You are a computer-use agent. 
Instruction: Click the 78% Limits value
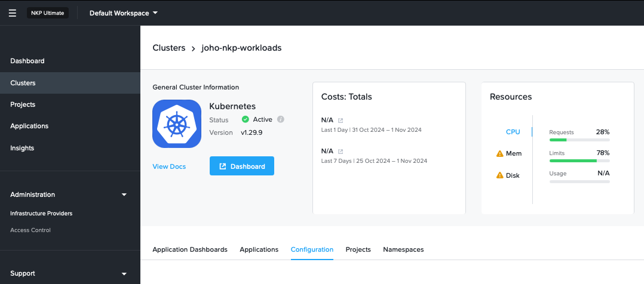click(603, 153)
